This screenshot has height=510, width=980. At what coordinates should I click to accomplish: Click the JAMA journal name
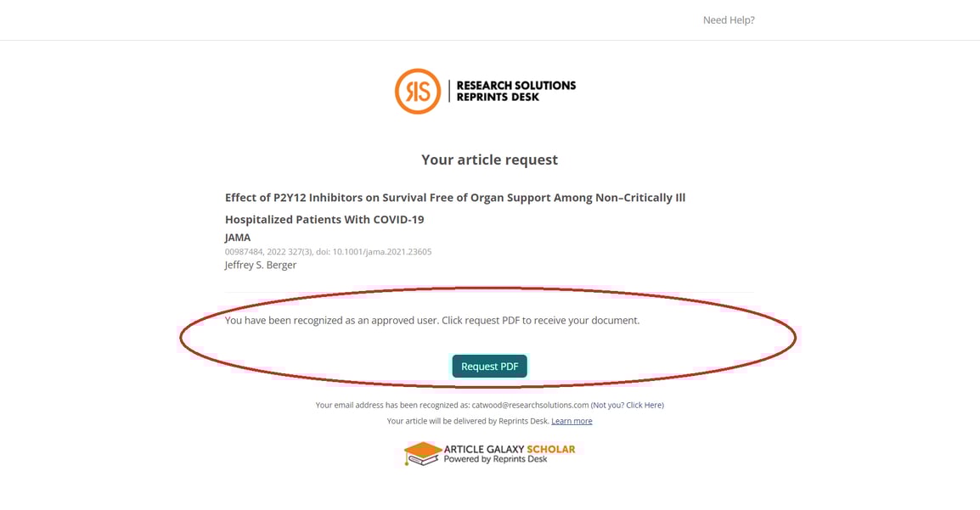238,238
